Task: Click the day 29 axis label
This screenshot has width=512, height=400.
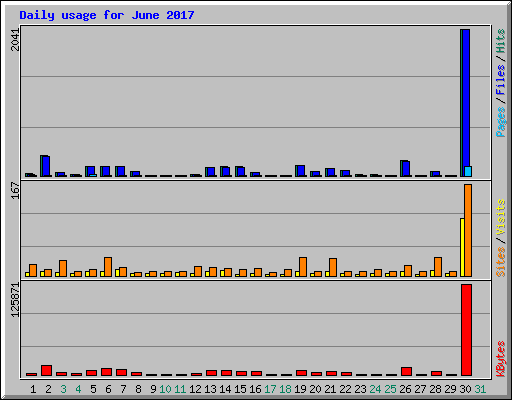Action: (x=450, y=389)
